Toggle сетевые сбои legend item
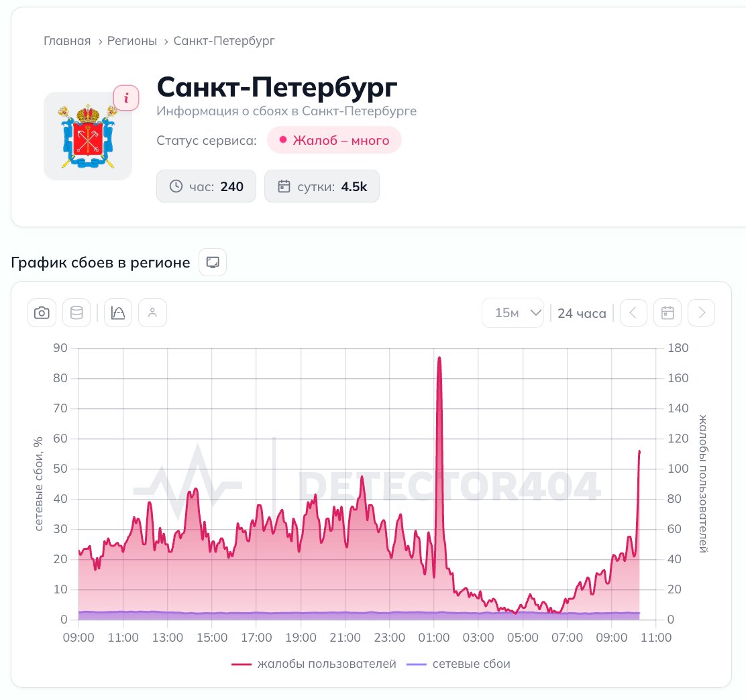The height and width of the screenshot is (700, 746). coord(459,664)
